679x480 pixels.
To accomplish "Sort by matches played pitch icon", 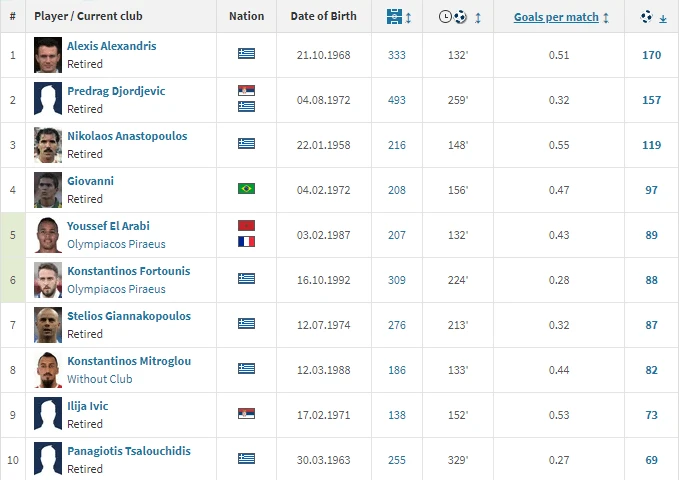I will pos(393,17).
